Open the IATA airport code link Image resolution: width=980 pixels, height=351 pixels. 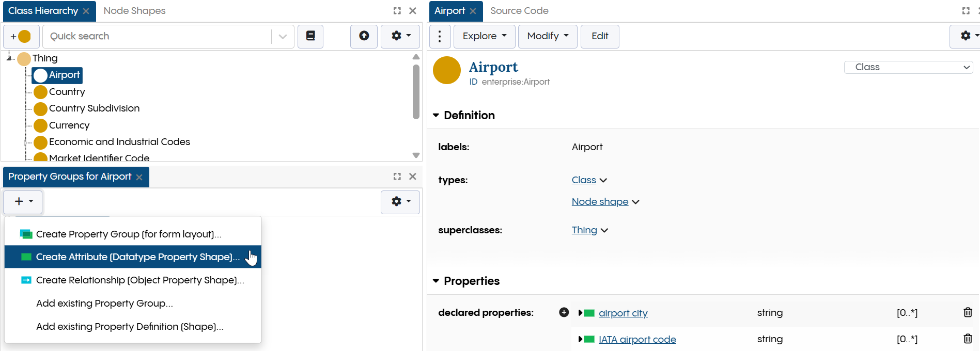[x=637, y=339]
